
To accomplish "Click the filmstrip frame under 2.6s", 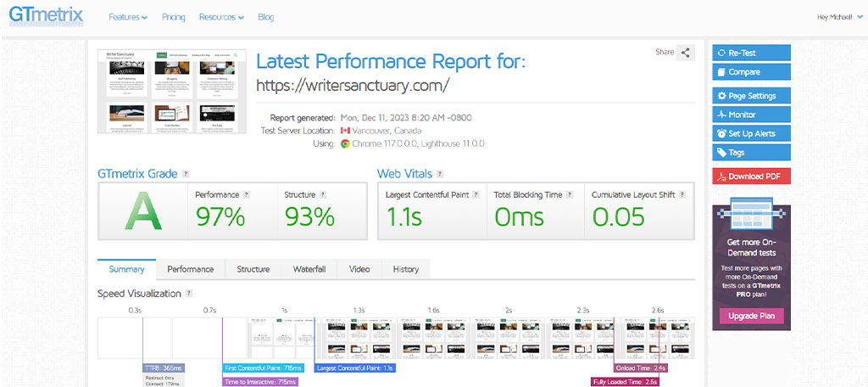I will tap(658, 339).
